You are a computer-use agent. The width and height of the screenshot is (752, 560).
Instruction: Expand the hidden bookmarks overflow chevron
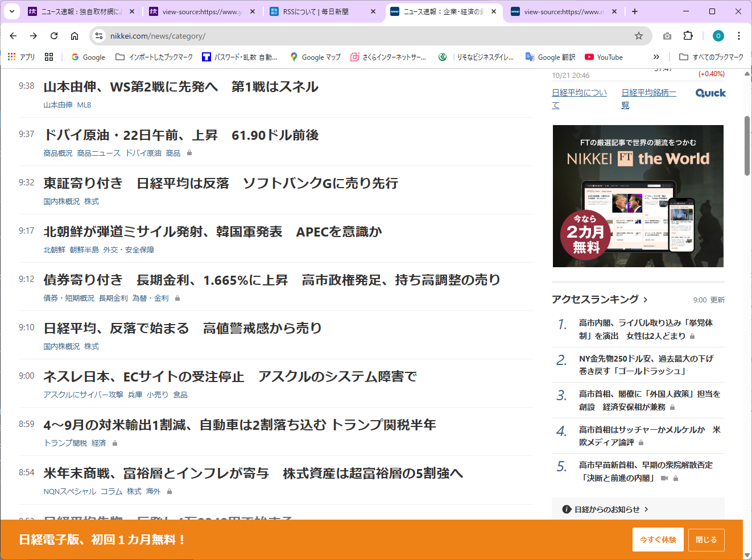coord(656,57)
